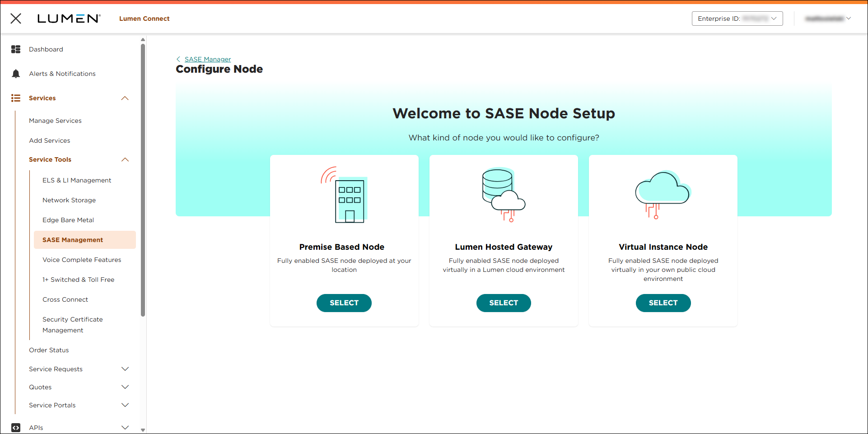The height and width of the screenshot is (434, 868).
Task: Open Alerts & Notifications
Action: [x=62, y=74]
